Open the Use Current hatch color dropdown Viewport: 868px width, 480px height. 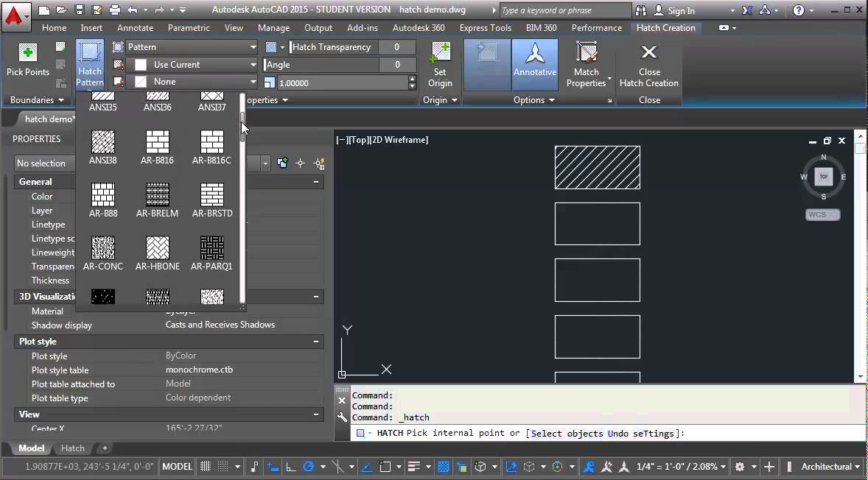click(192, 65)
